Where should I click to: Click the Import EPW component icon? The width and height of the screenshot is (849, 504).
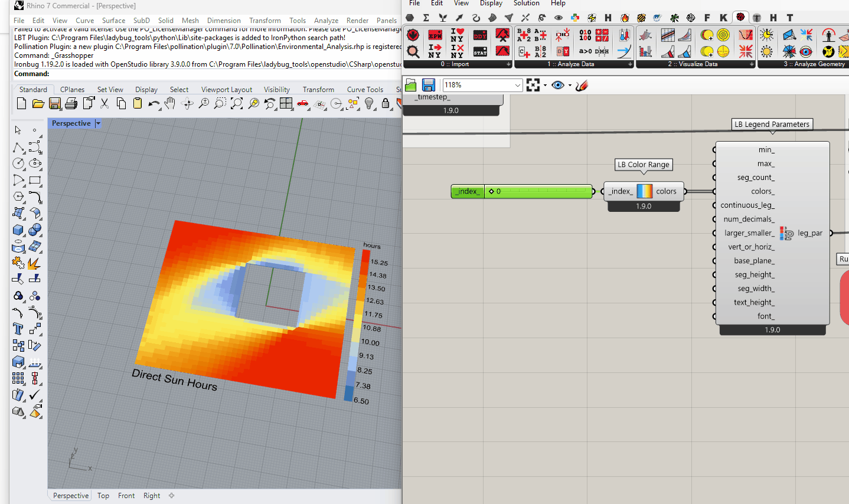(x=435, y=35)
